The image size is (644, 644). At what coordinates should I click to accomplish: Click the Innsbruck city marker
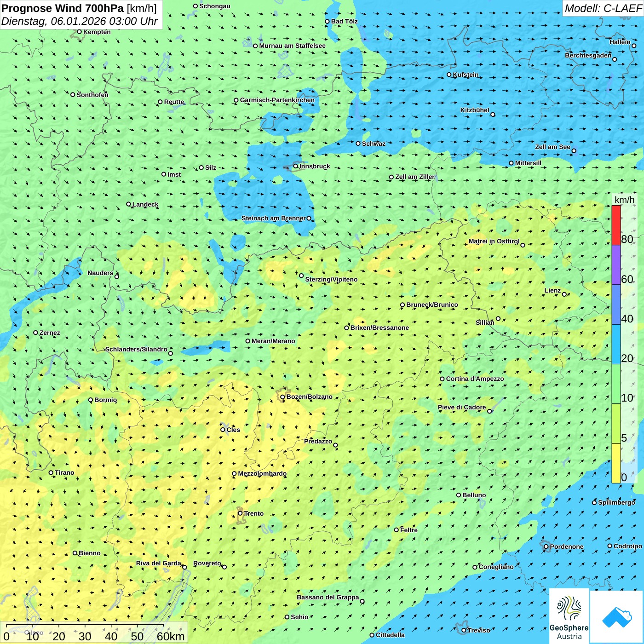(296, 166)
